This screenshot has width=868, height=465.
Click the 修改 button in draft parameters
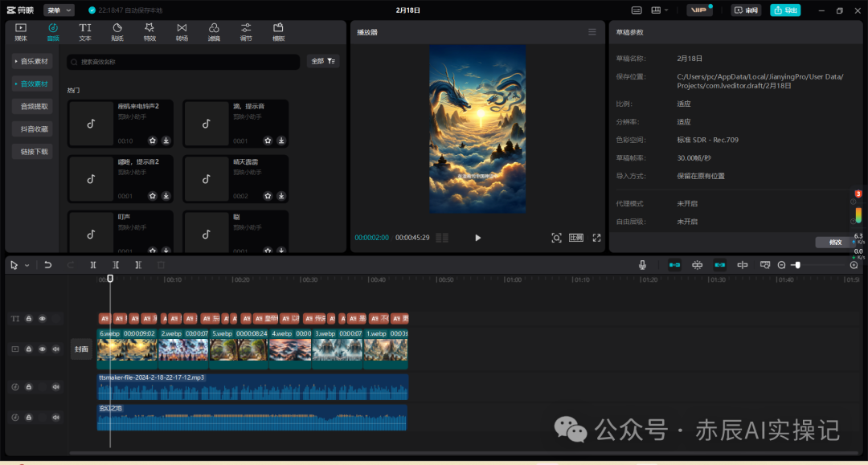point(835,243)
